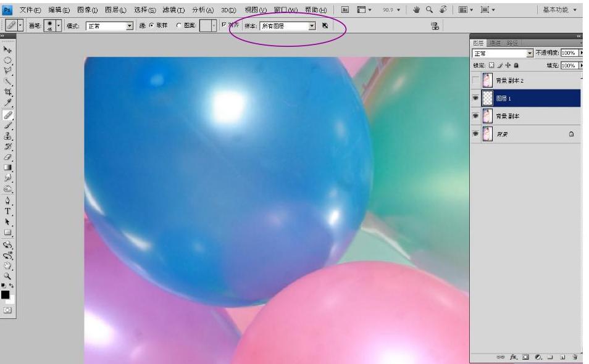Select the 背景 副本 2 layer name
589x364 pixels.
click(510, 81)
